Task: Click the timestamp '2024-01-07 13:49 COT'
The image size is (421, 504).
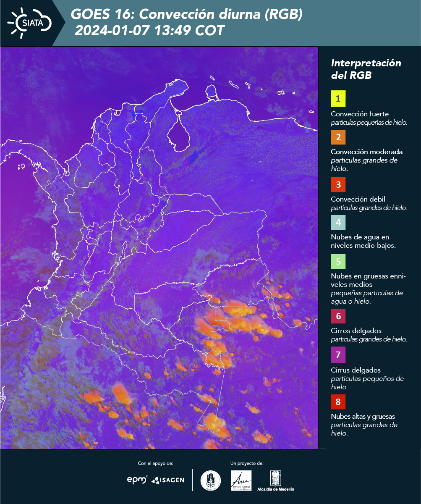Action: tap(149, 31)
